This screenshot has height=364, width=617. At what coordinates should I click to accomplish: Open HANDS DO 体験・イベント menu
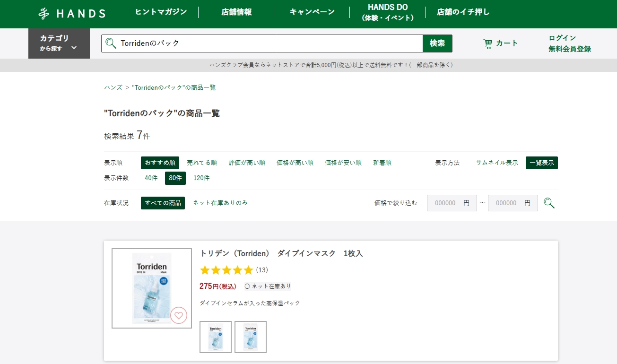[x=388, y=12]
